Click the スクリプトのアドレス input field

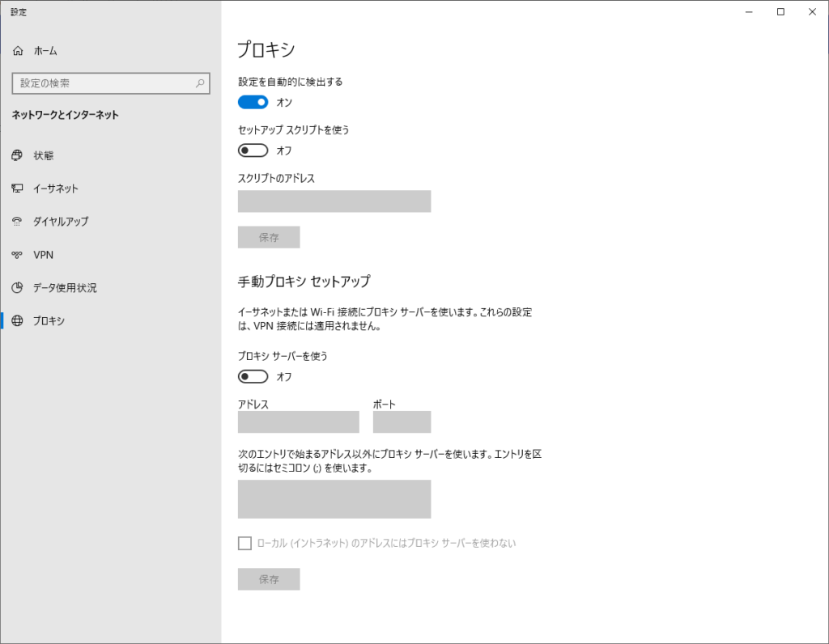tap(334, 201)
